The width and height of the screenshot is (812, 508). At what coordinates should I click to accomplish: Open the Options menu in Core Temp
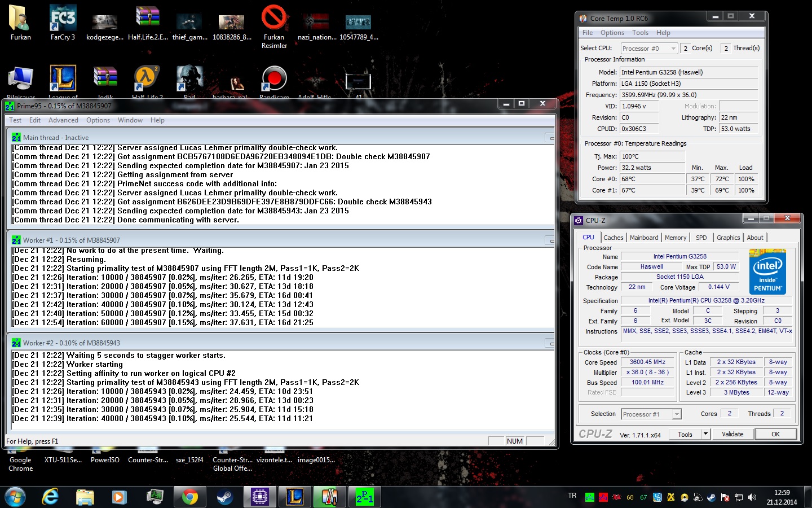coord(612,33)
